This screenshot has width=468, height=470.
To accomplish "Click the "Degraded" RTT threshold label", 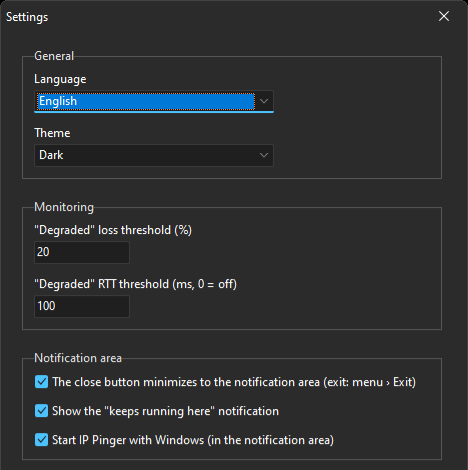I will 136,284.
